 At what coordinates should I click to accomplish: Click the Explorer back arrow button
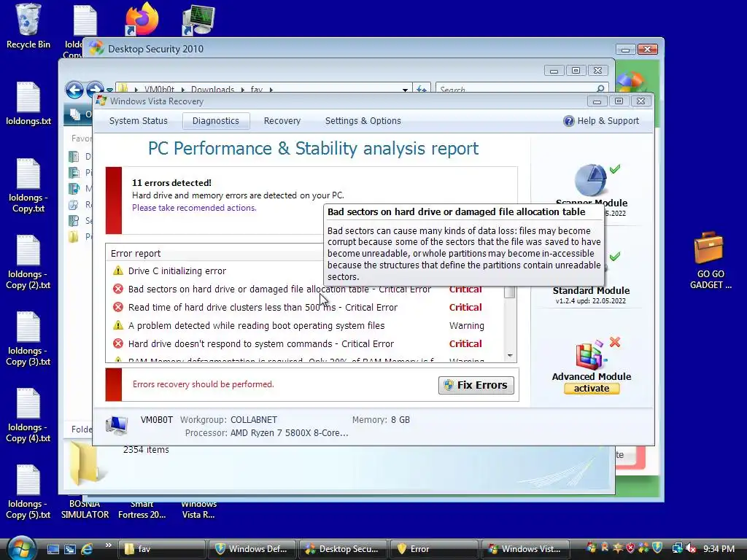coord(74,90)
